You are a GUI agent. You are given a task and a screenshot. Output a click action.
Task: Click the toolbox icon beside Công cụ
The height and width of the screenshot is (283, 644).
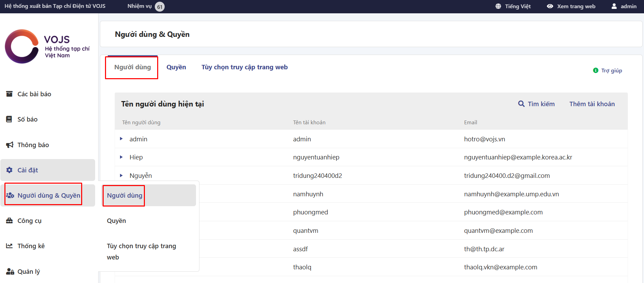pos(10,221)
